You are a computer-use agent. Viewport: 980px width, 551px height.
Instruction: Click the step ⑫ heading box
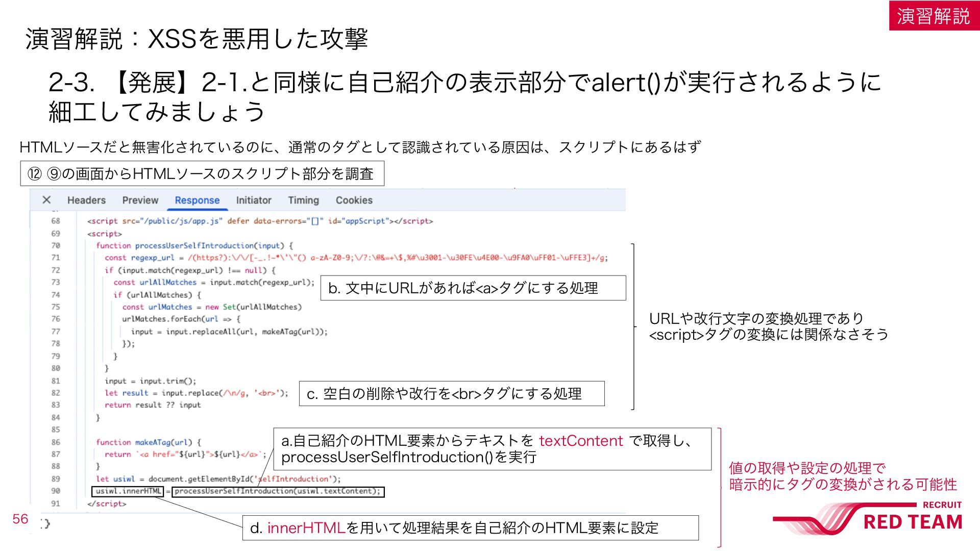pos(202,174)
